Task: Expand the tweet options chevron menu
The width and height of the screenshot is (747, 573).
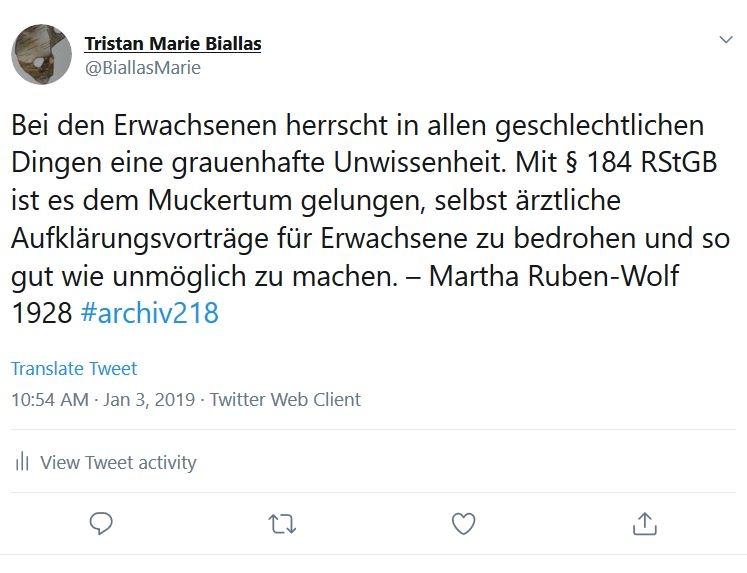Action: point(726,40)
